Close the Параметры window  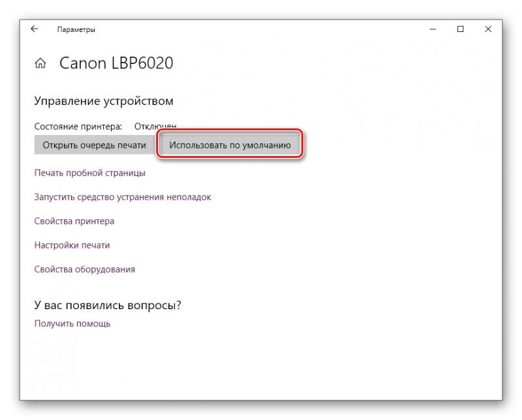tap(488, 29)
